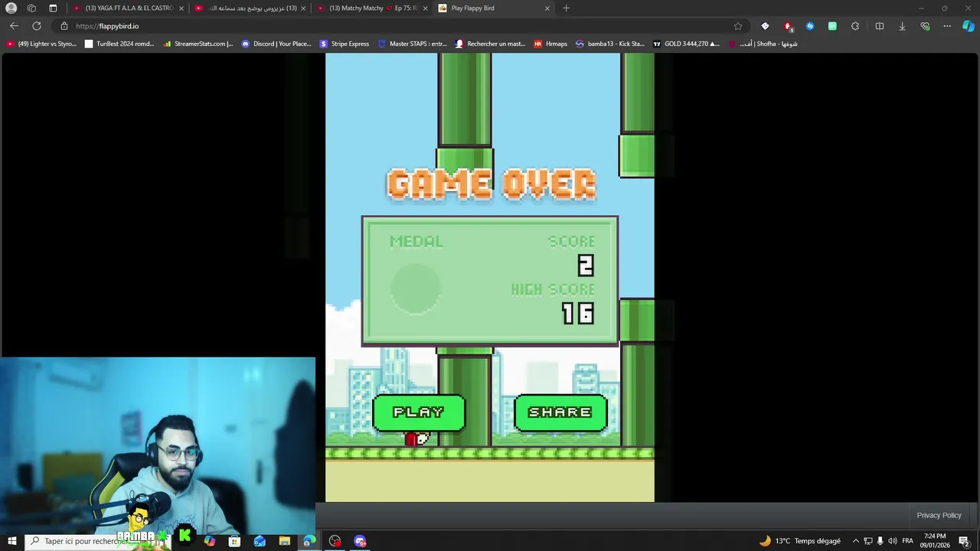Open Master STAPS bookmark

pyautogui.click(x=413, y=44)
